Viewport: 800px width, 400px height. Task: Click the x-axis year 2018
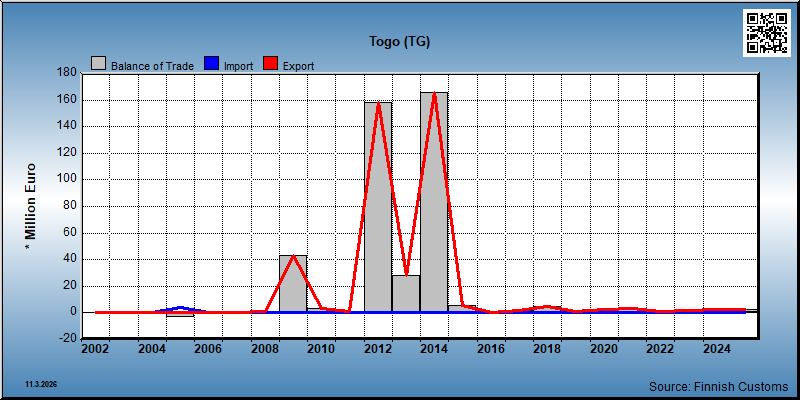[547, 349]
